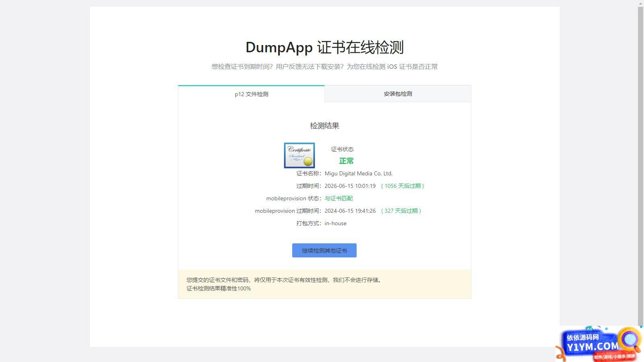The height and width of the screenshot is (362, 644).
Task: Click the 1056 天后过期 text
Action: coord(402,186)
